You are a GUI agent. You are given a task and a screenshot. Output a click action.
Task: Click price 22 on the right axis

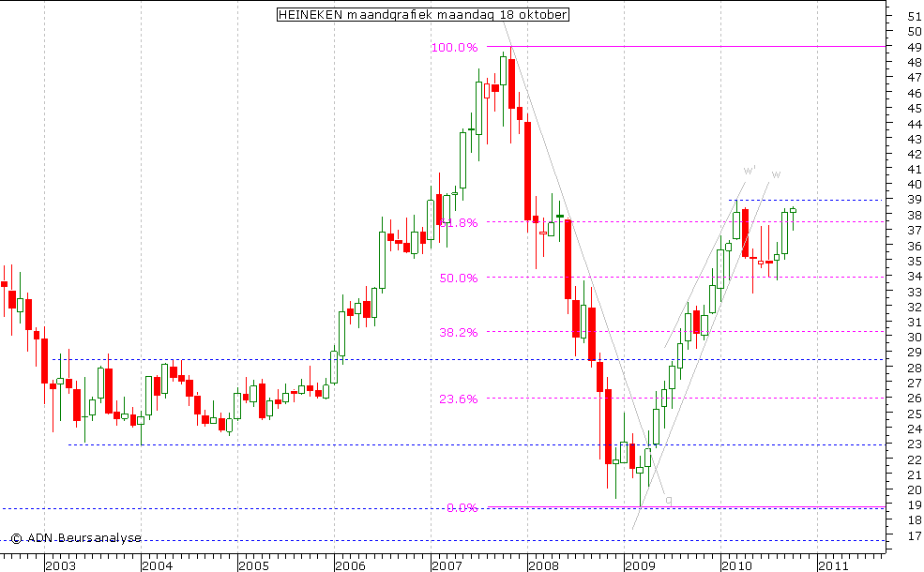tap(915, 460)
